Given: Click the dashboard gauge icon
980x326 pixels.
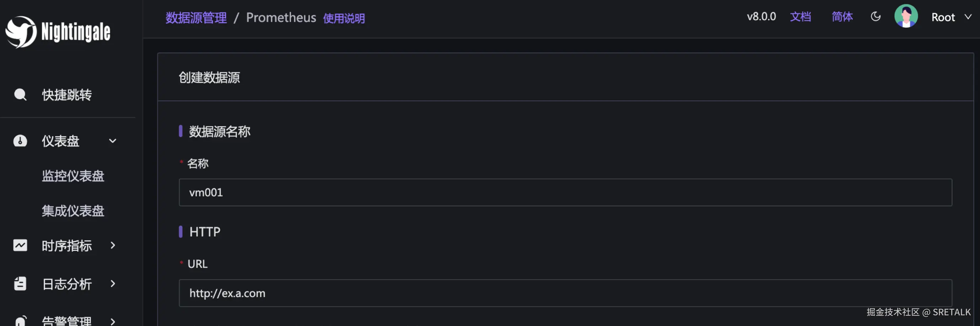Looking at the screenshot, I should (20, 141).
